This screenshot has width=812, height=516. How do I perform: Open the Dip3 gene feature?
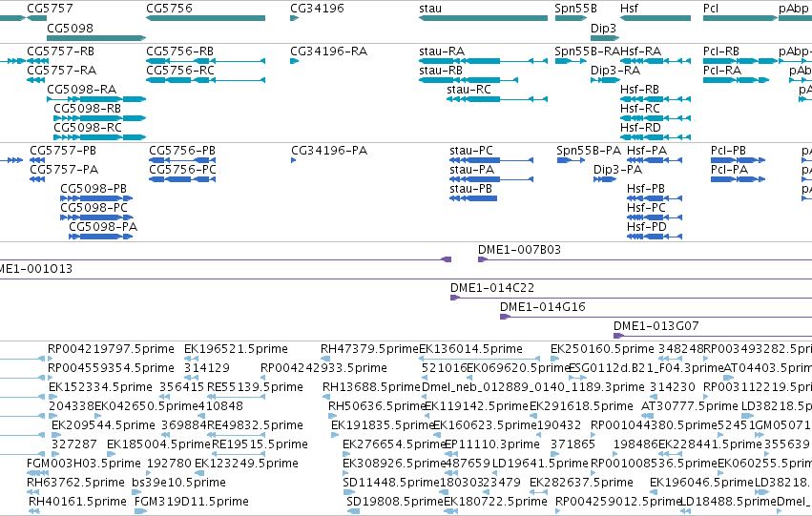(605, 38)
